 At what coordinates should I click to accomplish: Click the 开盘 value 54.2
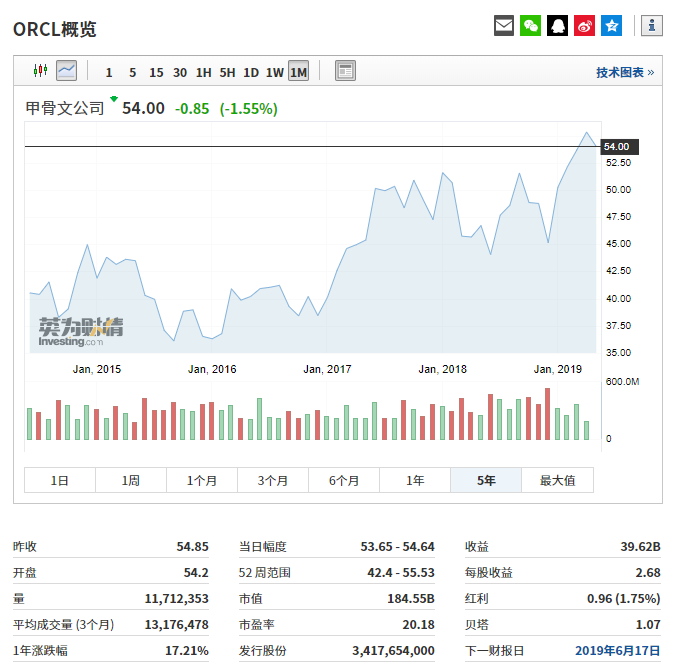tap(196, 572)
